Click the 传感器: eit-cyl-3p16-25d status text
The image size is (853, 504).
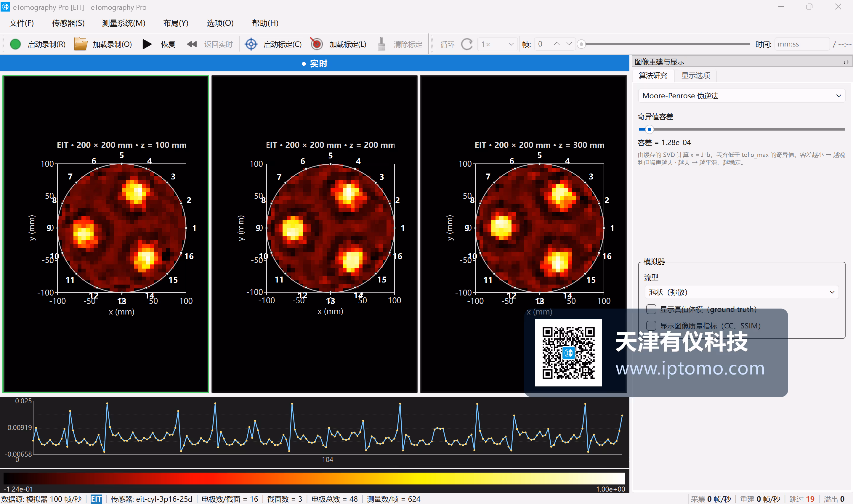pos(152,499)
